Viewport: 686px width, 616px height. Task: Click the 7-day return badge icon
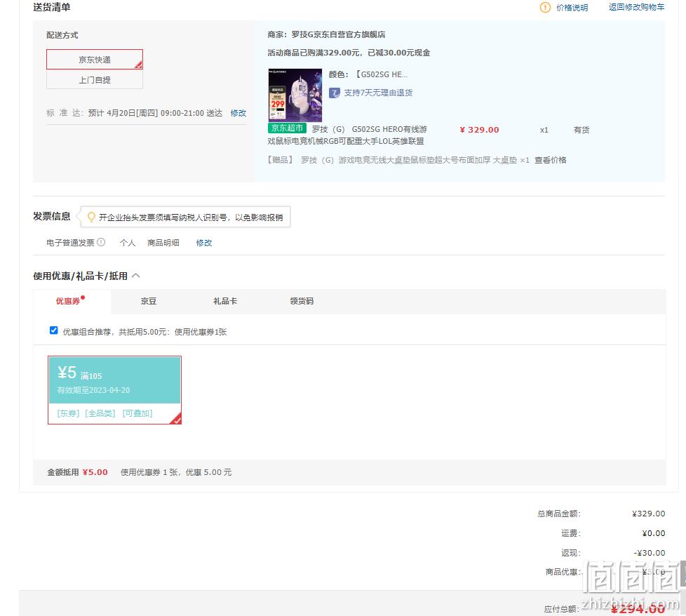point(335,93)
